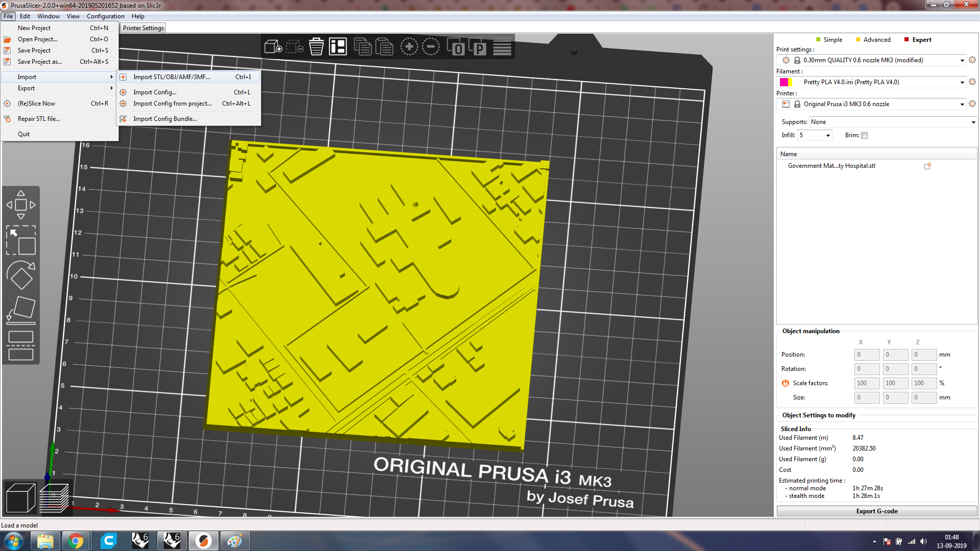Screen dimensions: 980x551
Task: Enable Brim checkbox
Action: (x=865, y=135)
